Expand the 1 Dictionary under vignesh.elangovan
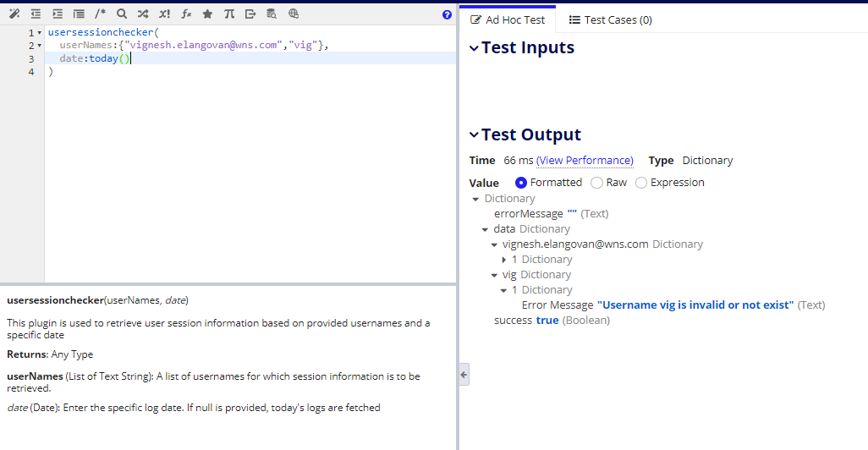 (x=503, y=260)
